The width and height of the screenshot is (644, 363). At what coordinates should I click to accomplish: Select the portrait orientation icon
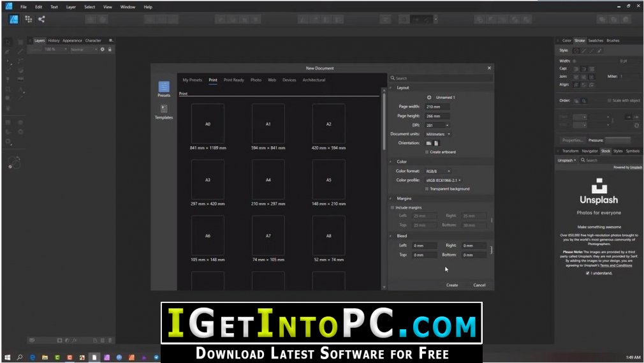click(436, 143)
